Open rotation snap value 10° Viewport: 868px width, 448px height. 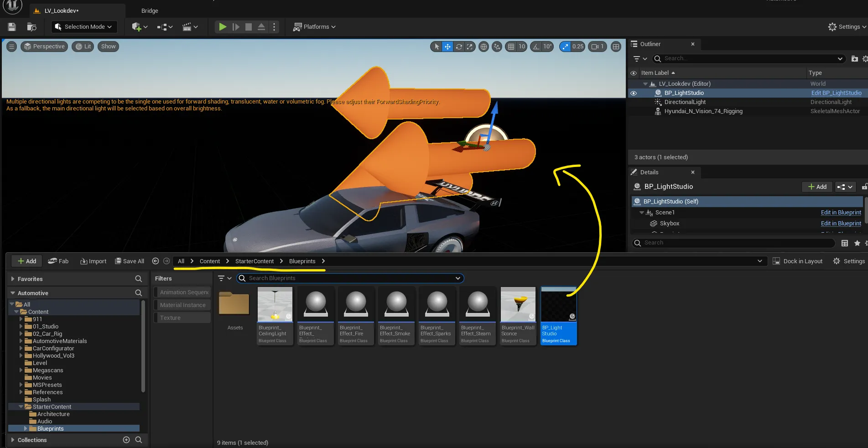point(548,47)
